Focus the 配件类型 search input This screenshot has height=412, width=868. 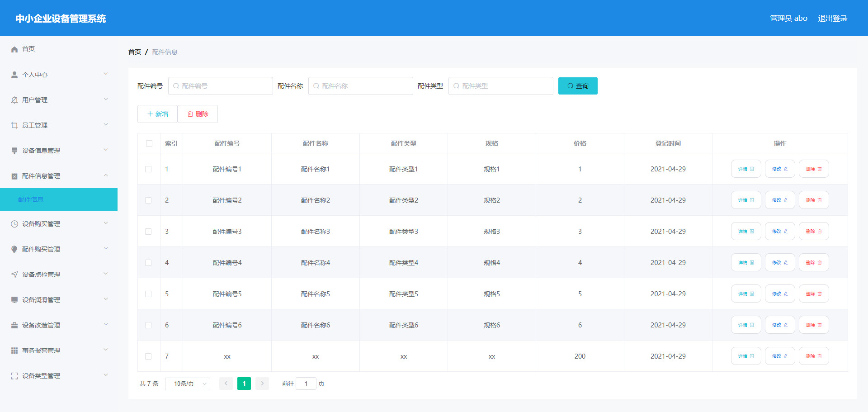point(501,86)
